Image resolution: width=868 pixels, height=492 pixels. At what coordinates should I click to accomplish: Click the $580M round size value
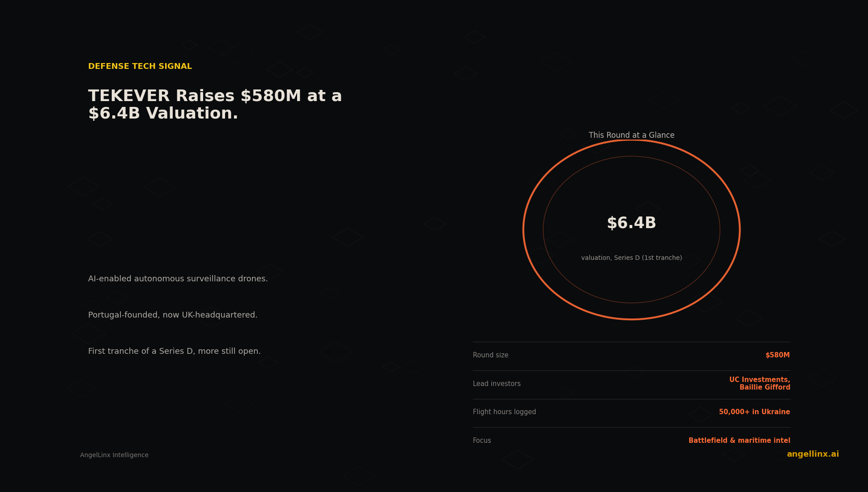pyautogui.click(x=778, y=355)
